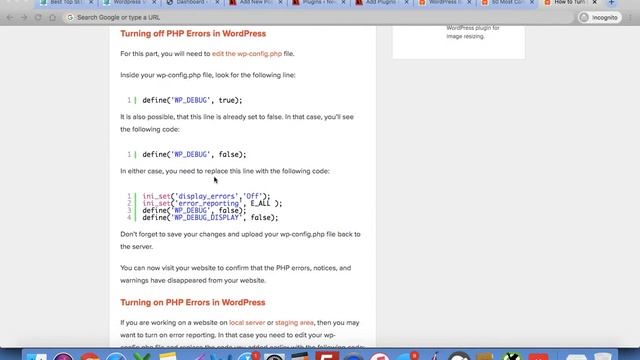
Task: Click the browser forward arrow
Action: [x=24, y=18]
